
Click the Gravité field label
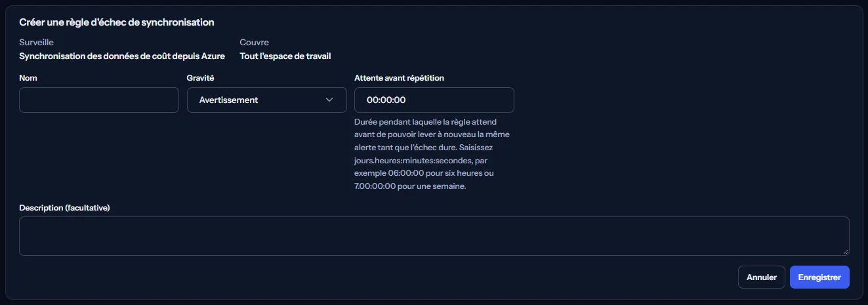(200, 77)
